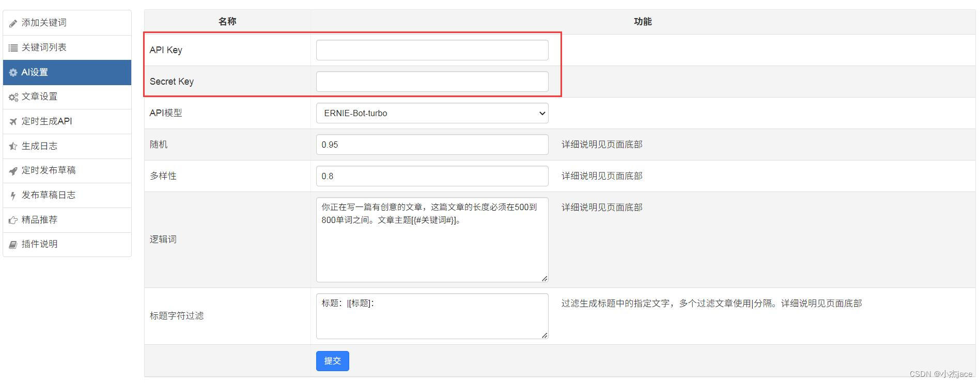This screenshot has width=980, height=383.
Task: Click inside the 标题字符过滤 textarea
Action: [x=432, y=316]
